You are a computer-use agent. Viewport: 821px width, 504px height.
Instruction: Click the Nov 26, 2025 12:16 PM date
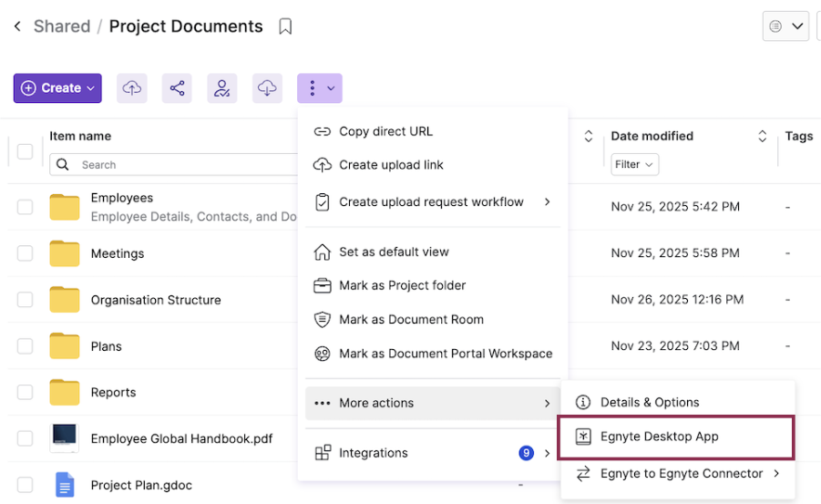click(677, 300)
